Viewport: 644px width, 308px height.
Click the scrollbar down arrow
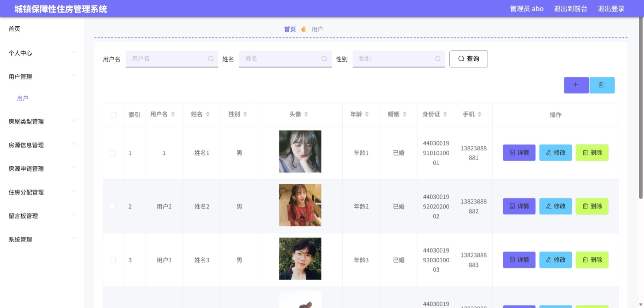pos(641,304)
